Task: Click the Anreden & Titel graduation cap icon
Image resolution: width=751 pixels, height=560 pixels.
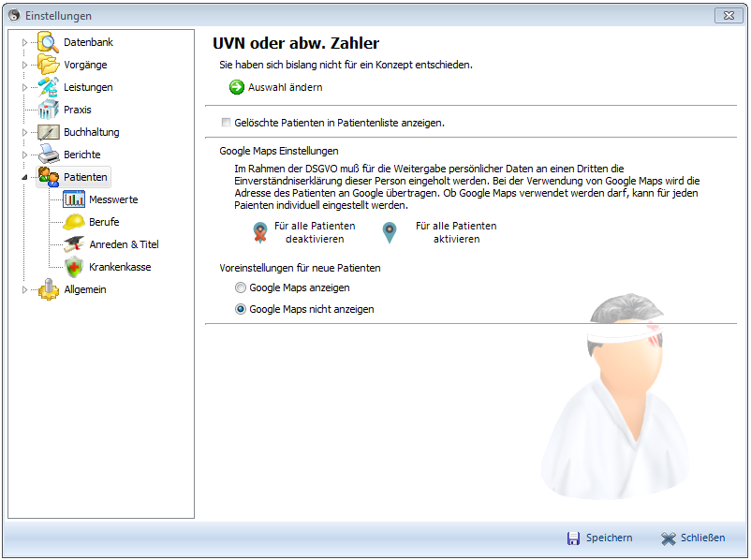Action: pos(74,244)
